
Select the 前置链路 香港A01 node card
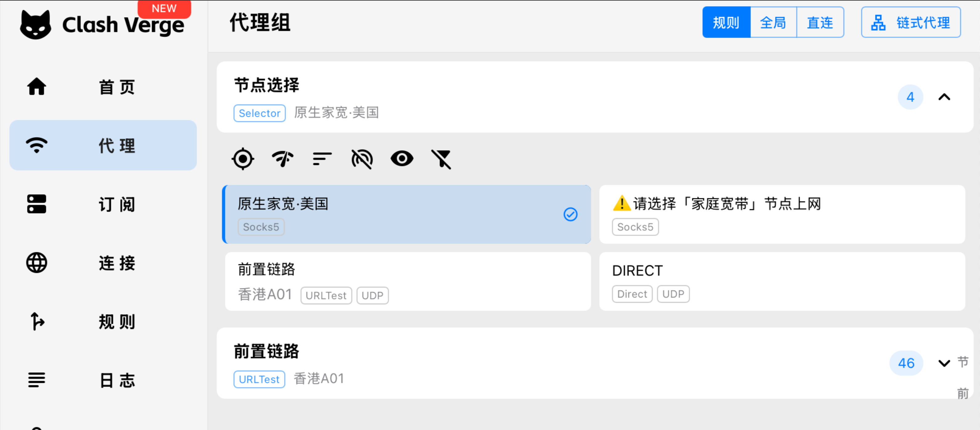pos(408,282)
